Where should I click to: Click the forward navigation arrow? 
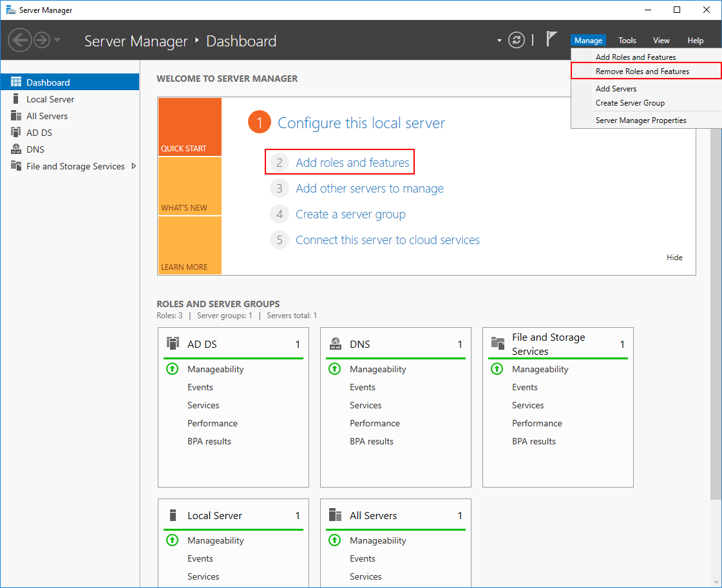[x=42, y=40]
